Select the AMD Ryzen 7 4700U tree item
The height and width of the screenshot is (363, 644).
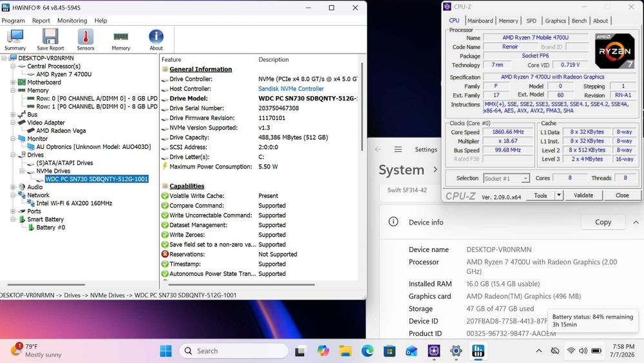pyautogui.click(x=64, y=74)
